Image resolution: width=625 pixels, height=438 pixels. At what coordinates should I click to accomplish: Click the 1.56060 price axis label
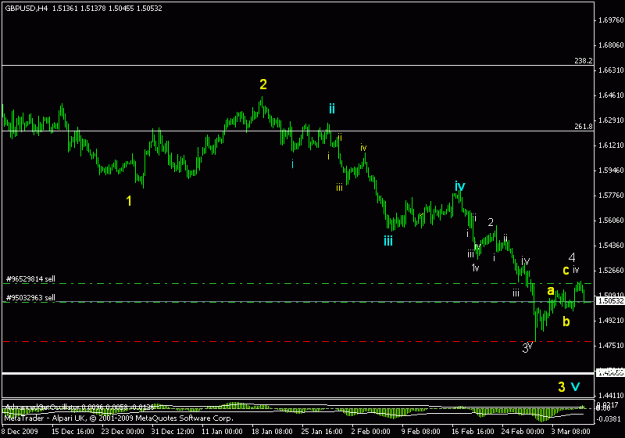click(x=611, y=220)
